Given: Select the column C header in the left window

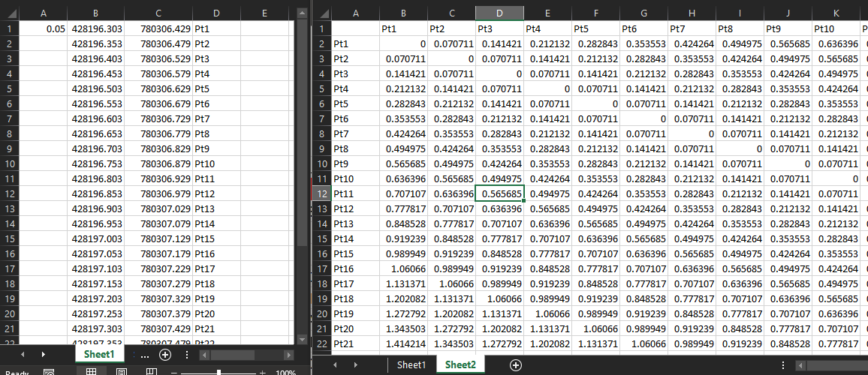Looking at the screenshot, I should point(158,13).
